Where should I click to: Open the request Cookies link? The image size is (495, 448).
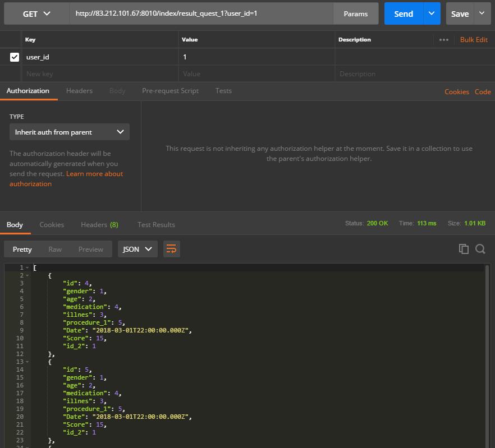[x=456, y=92]
